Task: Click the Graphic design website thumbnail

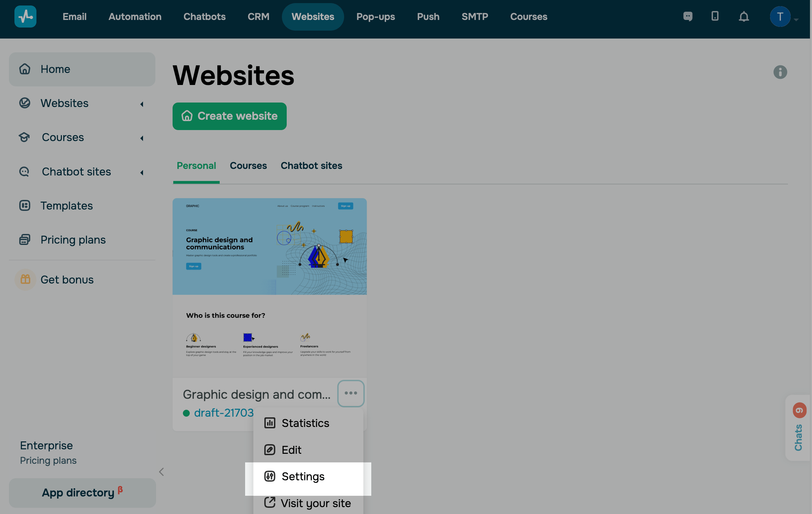Action: pyautogui.click(x=270, y=287)
